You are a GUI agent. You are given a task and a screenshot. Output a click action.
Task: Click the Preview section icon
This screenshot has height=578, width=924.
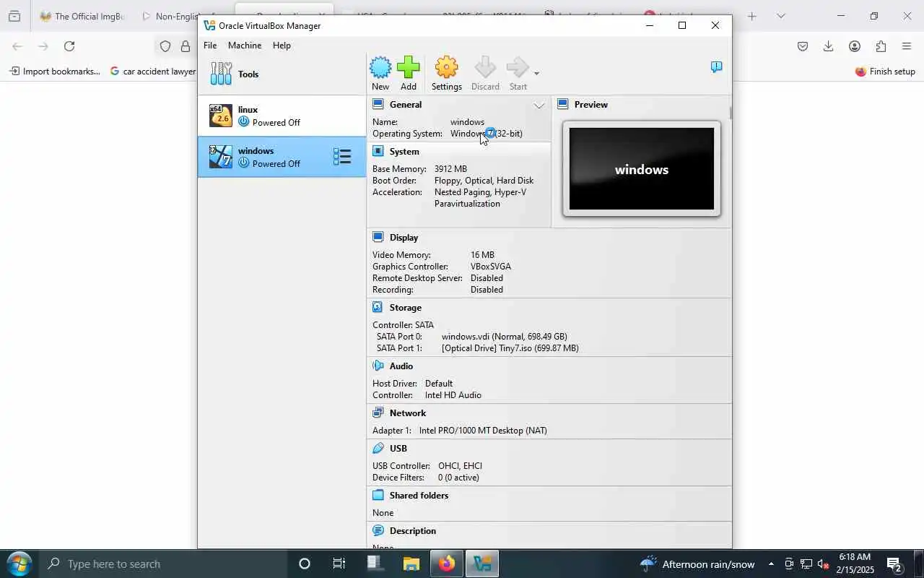pos(563,105)
